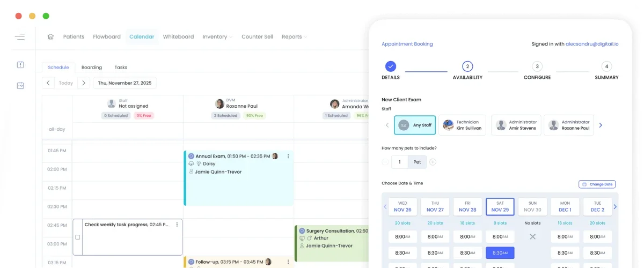Expand the Reports dropdown menu

(295, 37)
